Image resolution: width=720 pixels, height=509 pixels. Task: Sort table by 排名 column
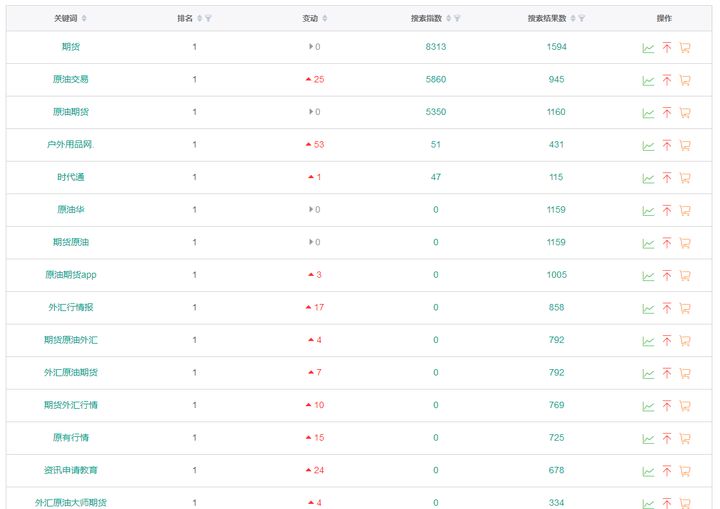pyautogui.click(x=199, y=18)
